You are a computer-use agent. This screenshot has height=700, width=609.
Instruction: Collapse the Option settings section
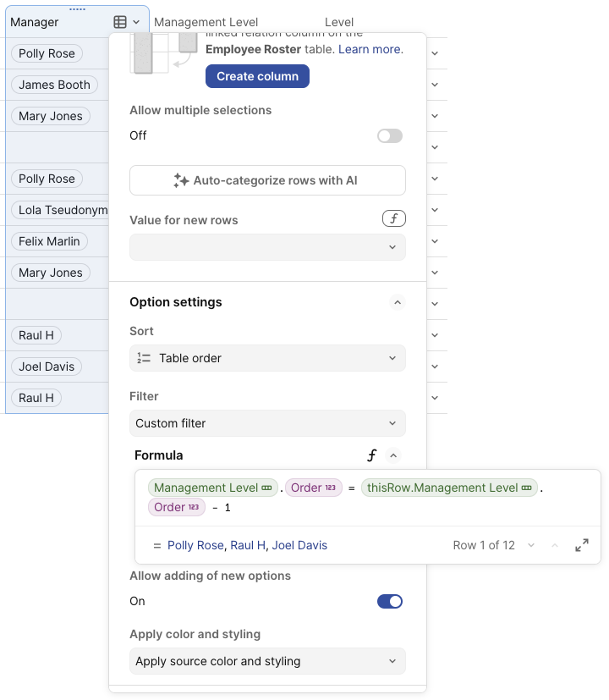[x=396, y=302]
